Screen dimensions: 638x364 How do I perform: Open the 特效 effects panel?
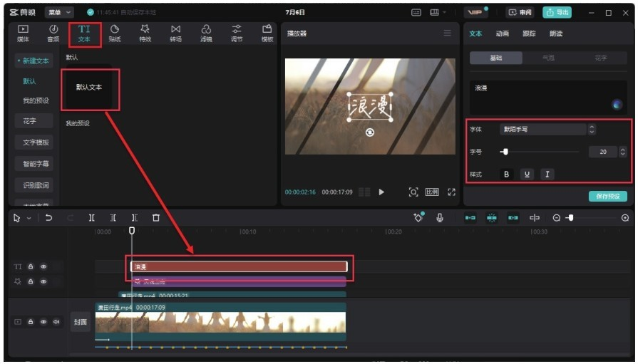pyautogui.click(x=145, y=33)
